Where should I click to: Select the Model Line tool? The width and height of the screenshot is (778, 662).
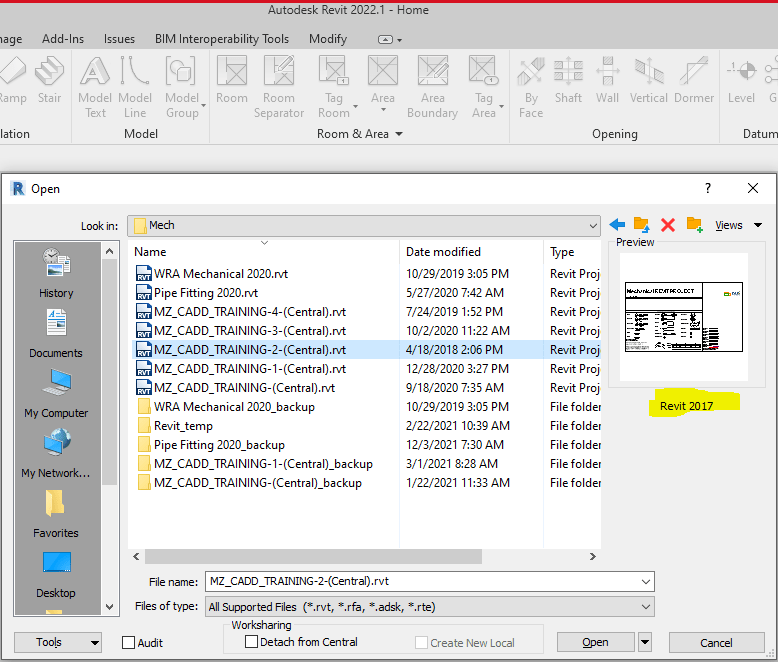pyautogui.click(x=135, y=87)
